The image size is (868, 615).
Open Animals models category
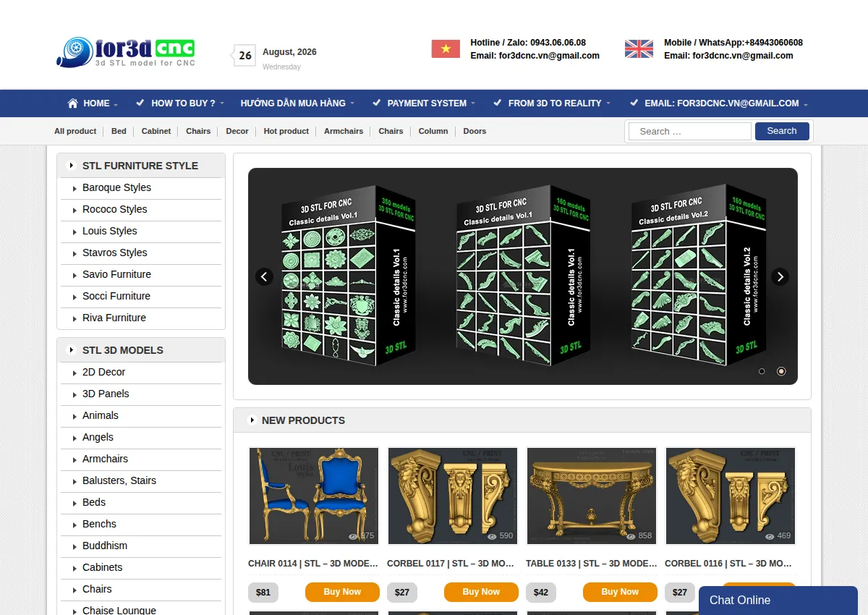(x=101, y=415)
